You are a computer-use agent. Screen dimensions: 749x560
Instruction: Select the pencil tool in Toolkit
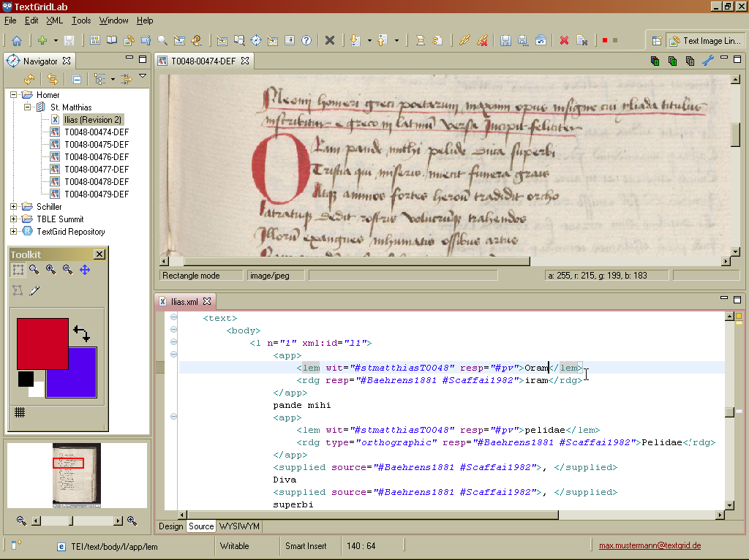click(34, 290)
